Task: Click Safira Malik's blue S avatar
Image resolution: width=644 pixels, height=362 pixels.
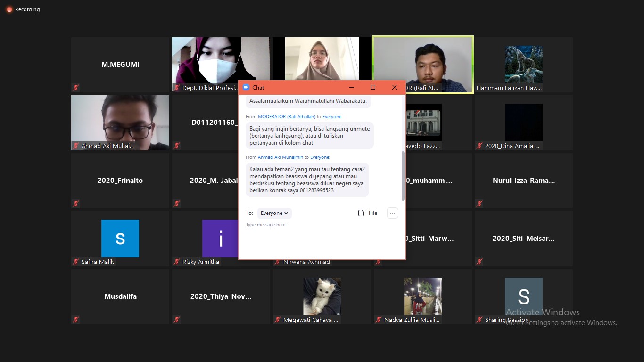Action: click(x=120, y=239)
